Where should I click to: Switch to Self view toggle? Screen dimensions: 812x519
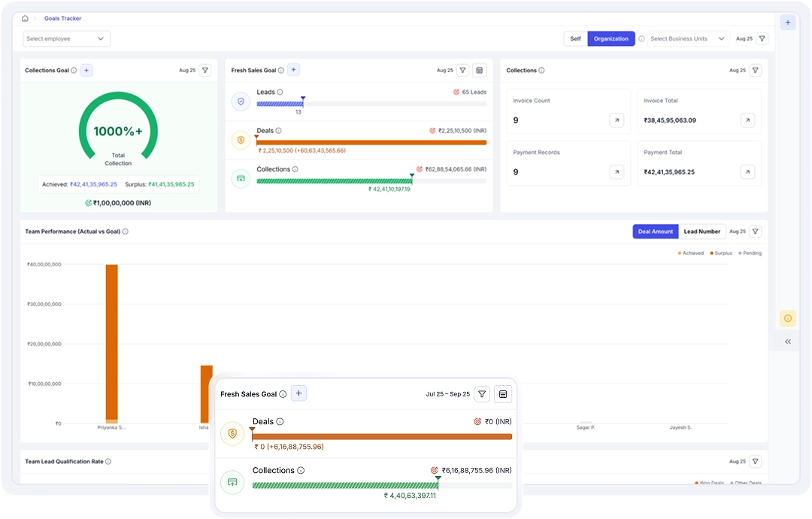click(575, 38)
